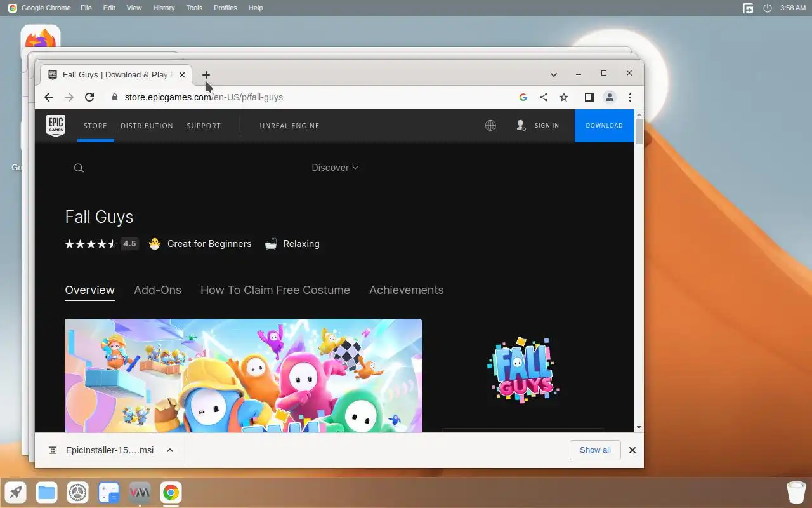Open the Achievements tab
The height and width of the screenshot is (508, 812).
(x=406, y=290)
